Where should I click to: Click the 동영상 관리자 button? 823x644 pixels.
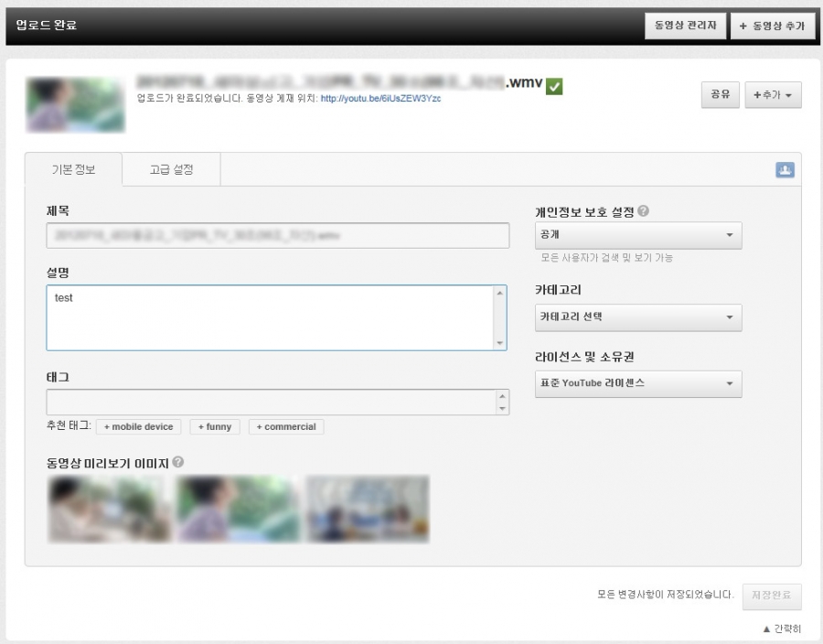[685, 26]
